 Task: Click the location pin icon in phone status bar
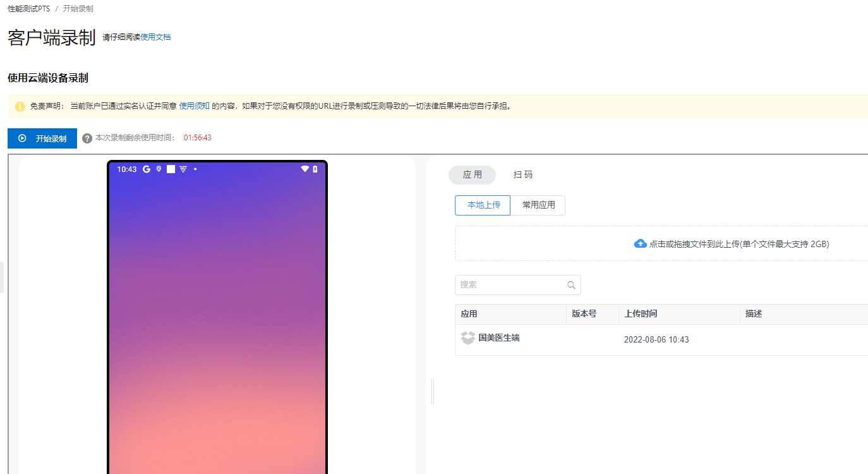coord(159,169)
